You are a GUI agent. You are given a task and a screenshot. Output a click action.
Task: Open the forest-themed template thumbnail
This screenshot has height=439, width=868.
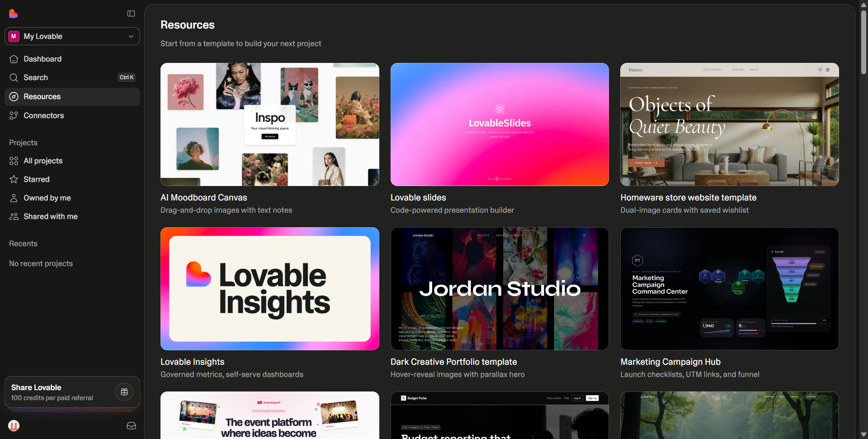[x=730, y=415]
